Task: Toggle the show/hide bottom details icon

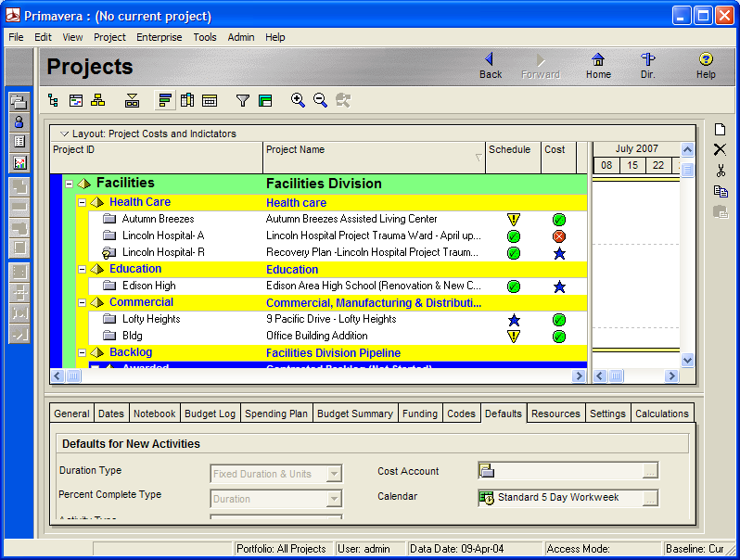Action: (132, 100)
